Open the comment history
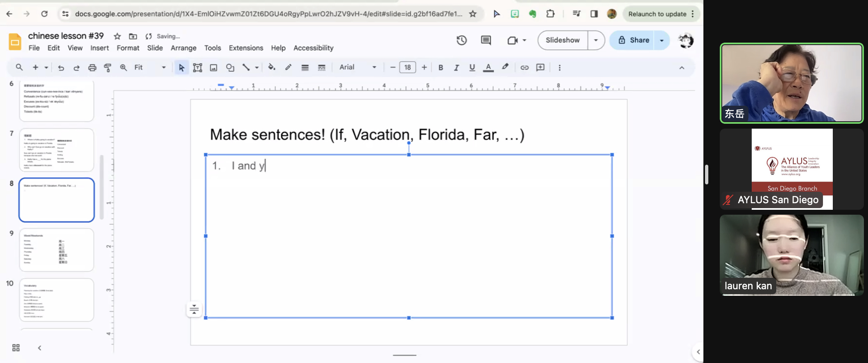The image size is (868, 363). click(486, 40)
